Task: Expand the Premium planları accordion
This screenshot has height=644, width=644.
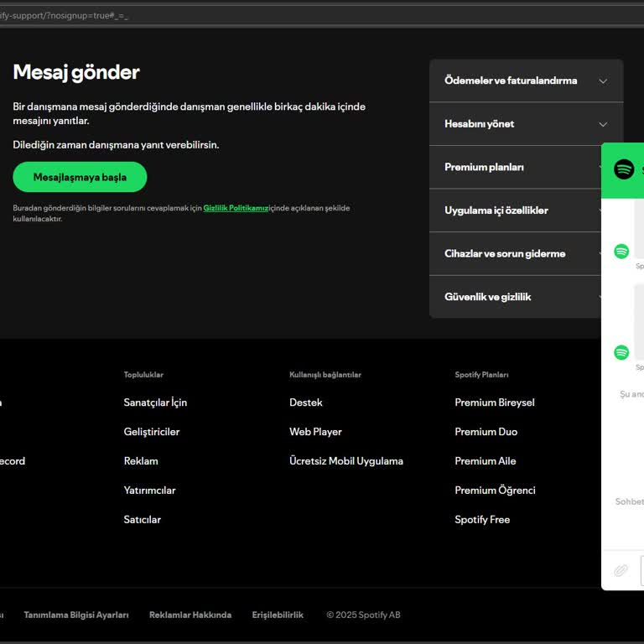Action: (516, 167)
